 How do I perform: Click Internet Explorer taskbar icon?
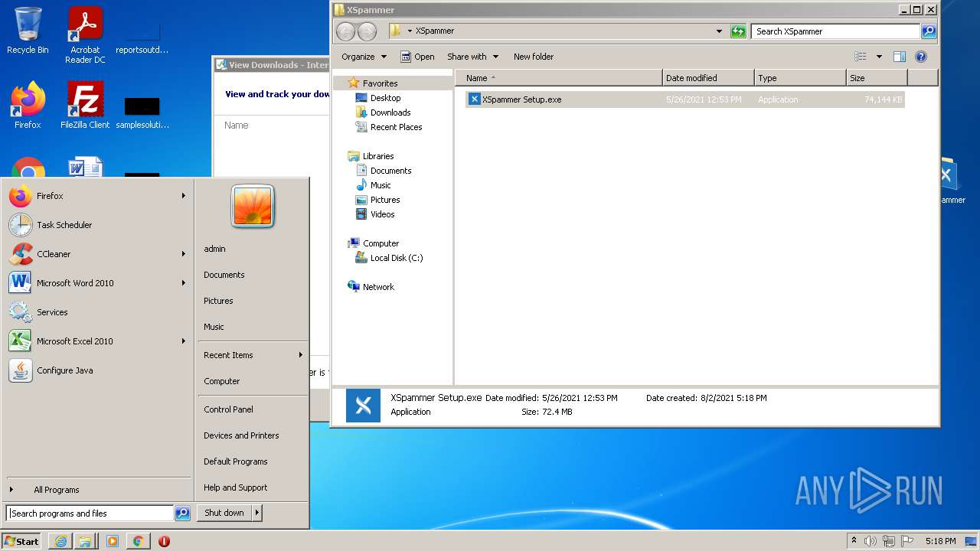(60, 541)
